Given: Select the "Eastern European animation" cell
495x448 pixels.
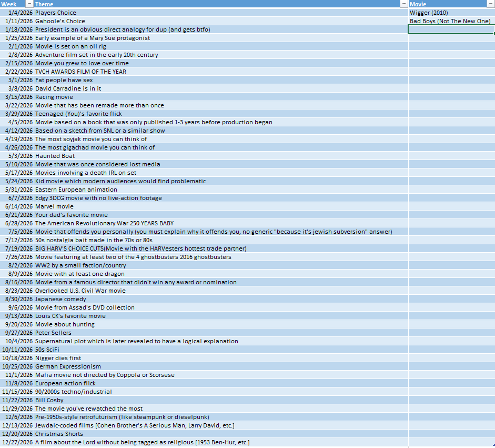Looking at the screenshot, I should [76, 190].
